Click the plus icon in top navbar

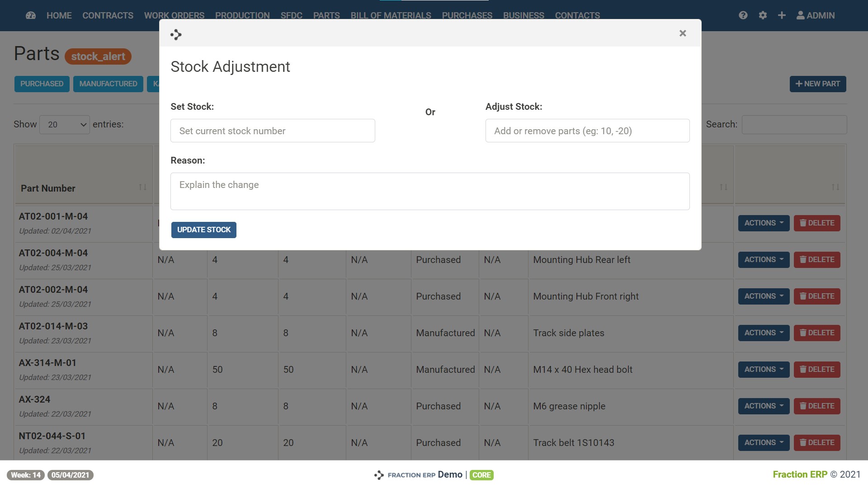[x=782, y=15]
